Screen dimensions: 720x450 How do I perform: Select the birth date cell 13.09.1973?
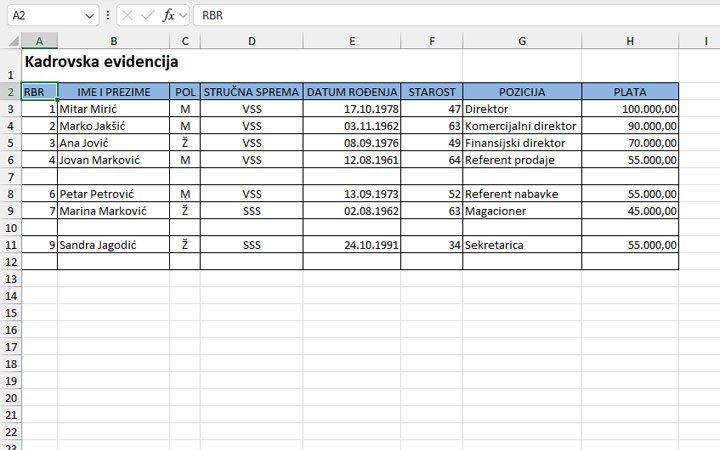[352, 194]
